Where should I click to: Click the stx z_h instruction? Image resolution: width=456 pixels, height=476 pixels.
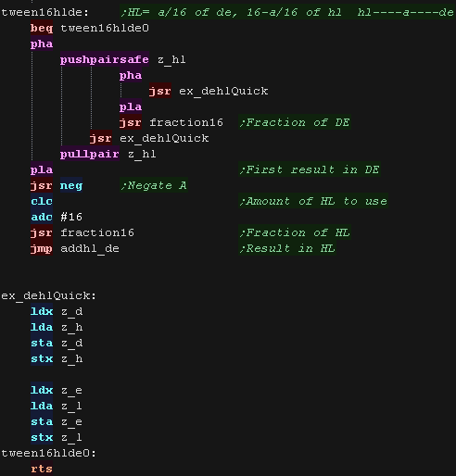pos(57,358)
